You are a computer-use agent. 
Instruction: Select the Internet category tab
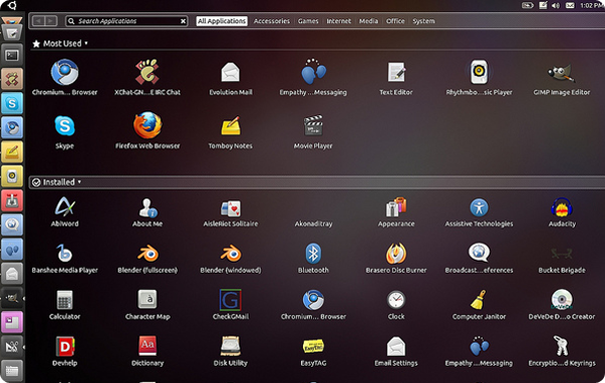click(x=338, y=21)
